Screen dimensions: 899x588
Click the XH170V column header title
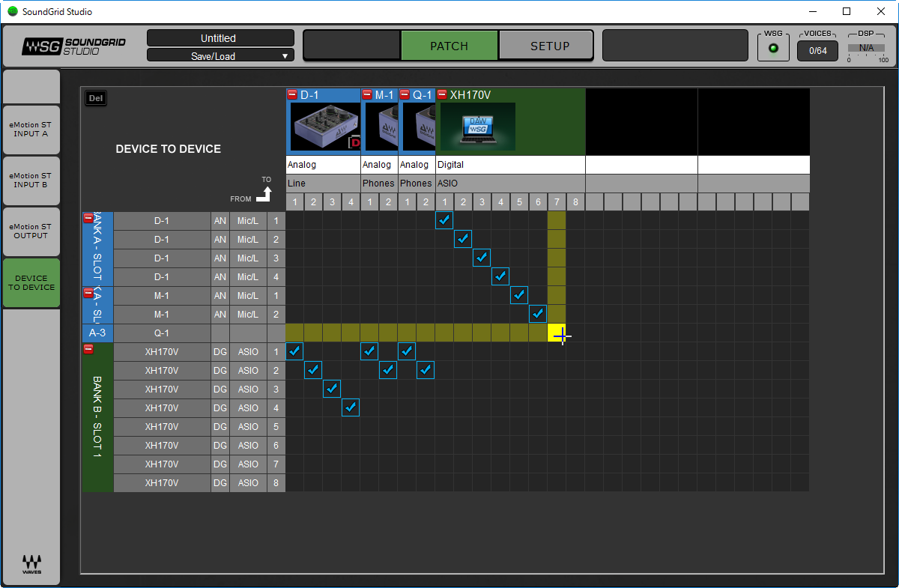pos(470,94)
